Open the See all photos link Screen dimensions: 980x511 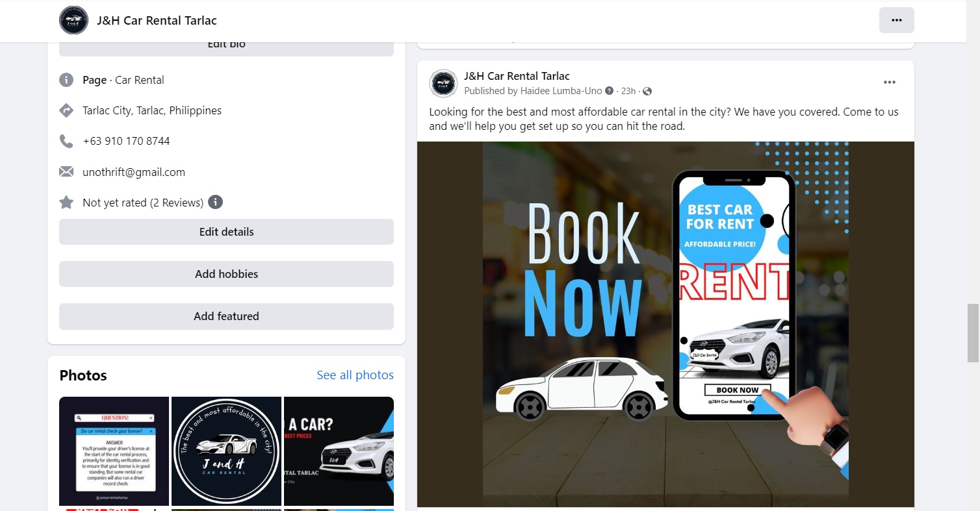click(355, 375)
